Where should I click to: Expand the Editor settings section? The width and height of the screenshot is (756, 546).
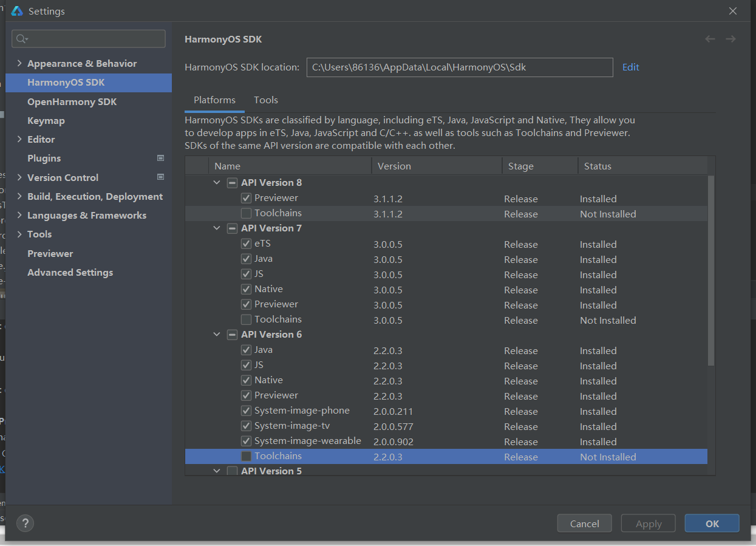coord(19,139)
